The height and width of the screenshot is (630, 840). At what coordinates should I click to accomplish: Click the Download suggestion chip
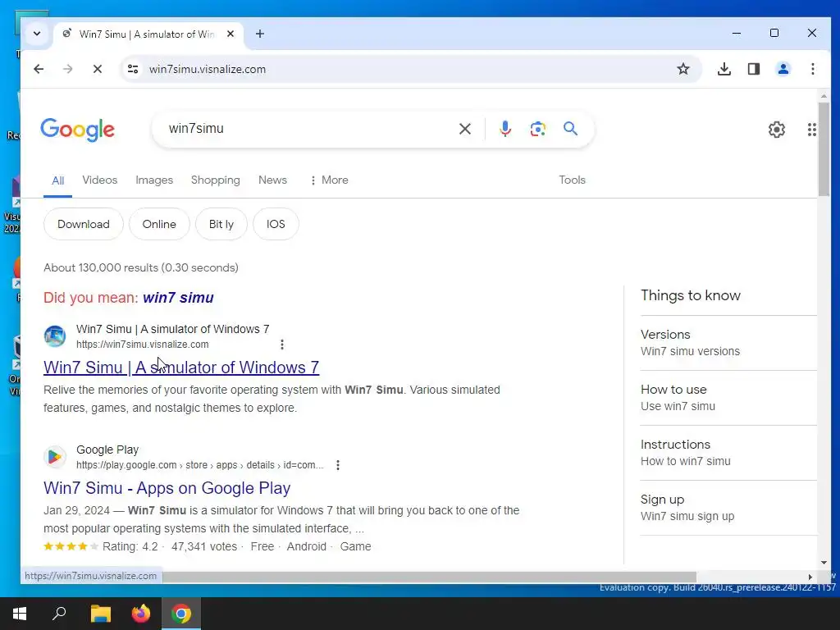click(x=84, y=224)
